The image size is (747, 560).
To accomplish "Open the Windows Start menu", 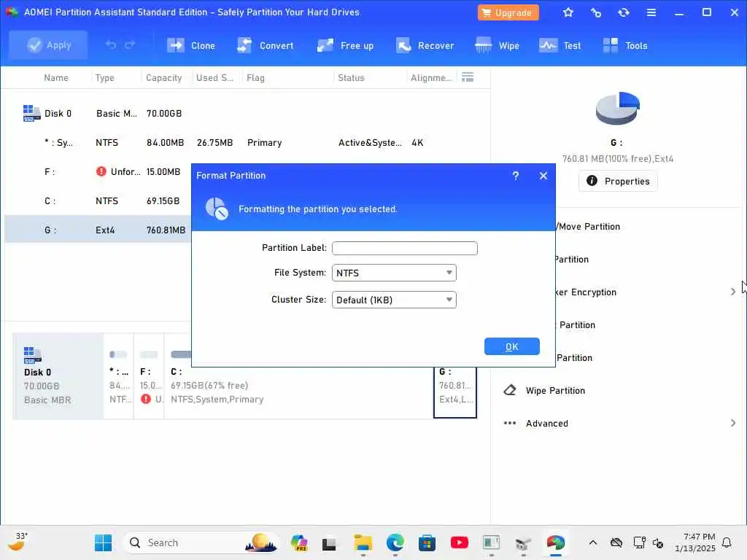I will point(103,542).
